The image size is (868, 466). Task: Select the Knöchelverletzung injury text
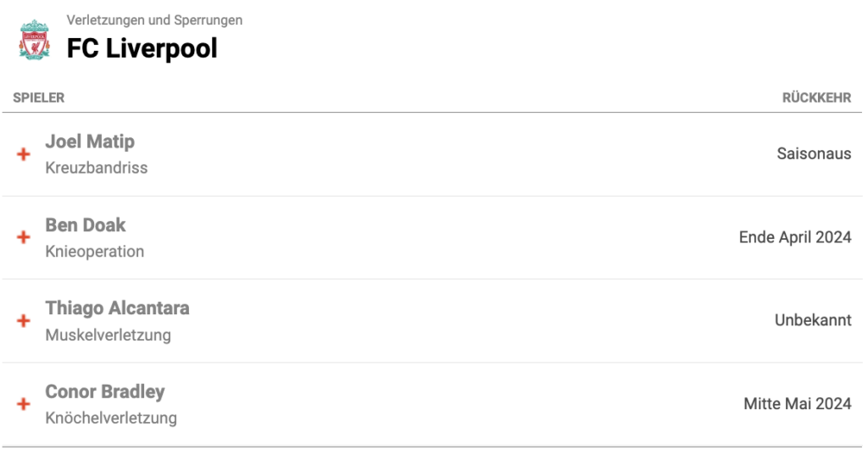[x=111, y=418]
